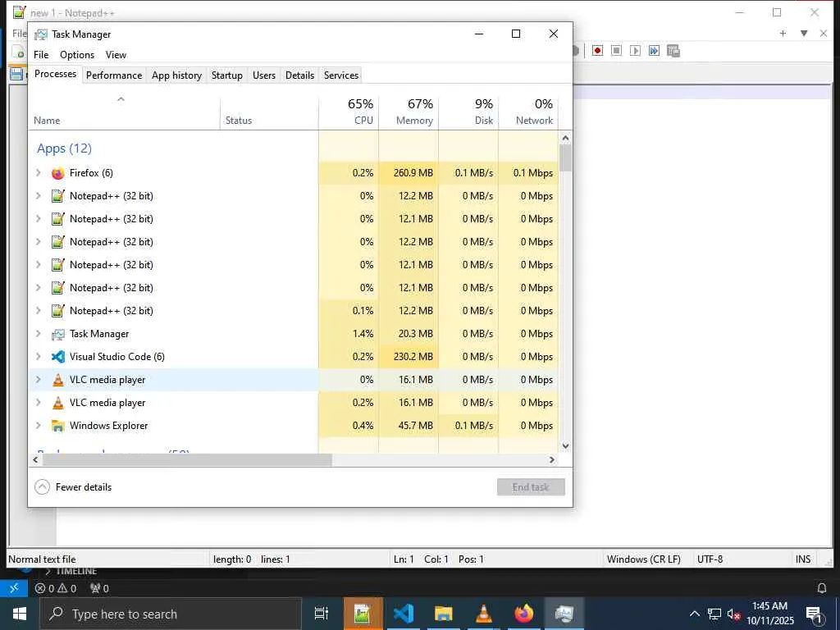Viewport: 840px width, 630px height.
Task: Switch to Visual Studio Code from the taskbar
Action: click(x=404, y=614)
